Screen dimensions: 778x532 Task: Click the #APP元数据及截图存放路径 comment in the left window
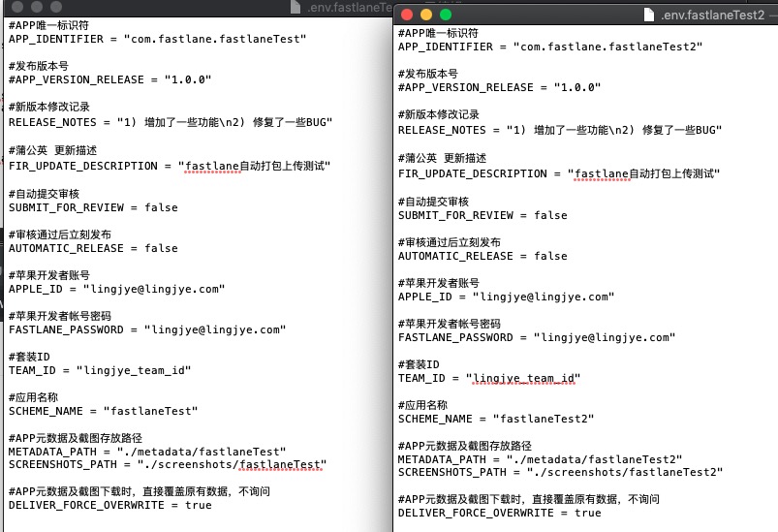point(76,438)
